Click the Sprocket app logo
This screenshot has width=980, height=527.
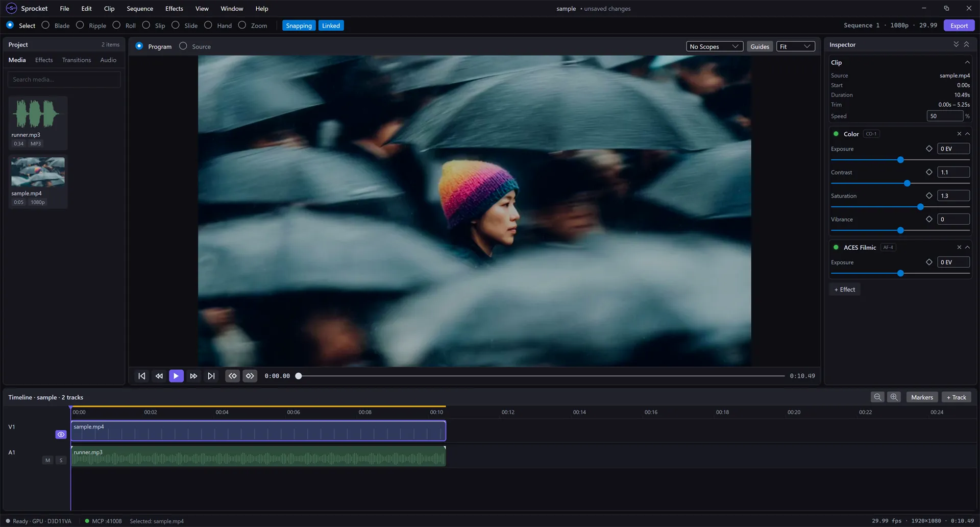[x=11, y=8]
